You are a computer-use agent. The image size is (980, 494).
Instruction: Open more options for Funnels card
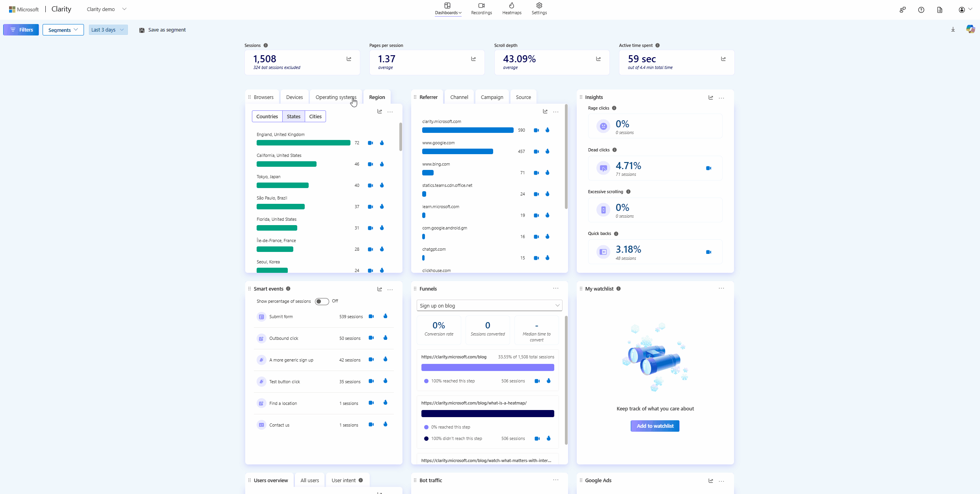556,288
